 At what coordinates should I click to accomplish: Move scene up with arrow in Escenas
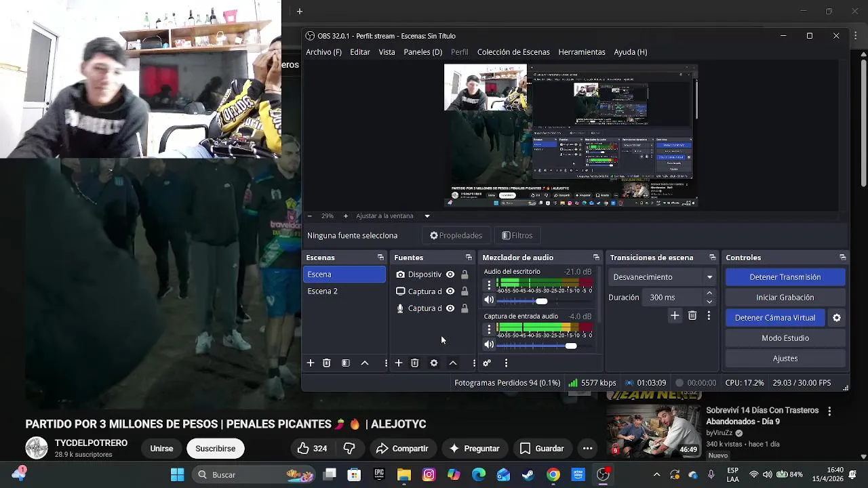[365, 363]
